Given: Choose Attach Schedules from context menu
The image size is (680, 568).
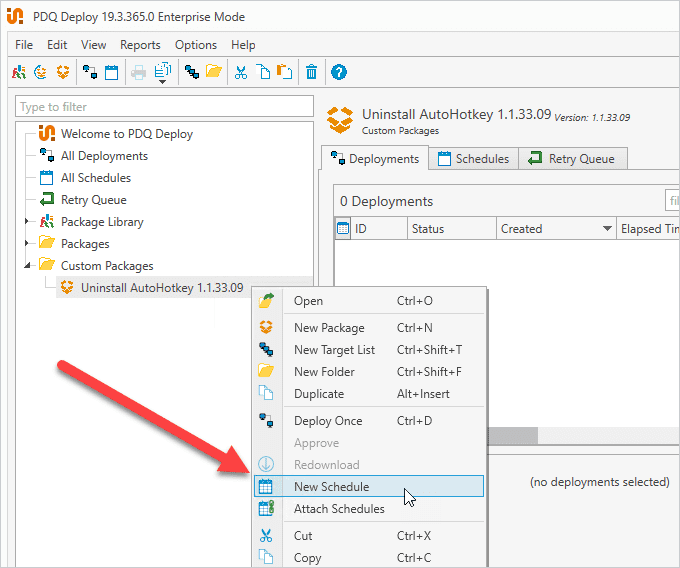Looking at the screenshot, I should click(369, 509).
